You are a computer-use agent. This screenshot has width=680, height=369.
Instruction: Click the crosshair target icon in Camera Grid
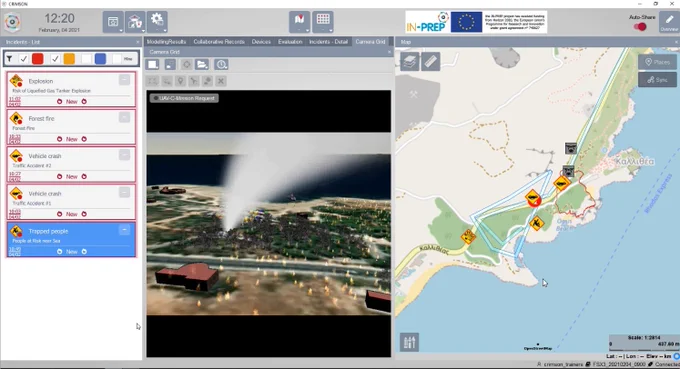coord(186,65)
